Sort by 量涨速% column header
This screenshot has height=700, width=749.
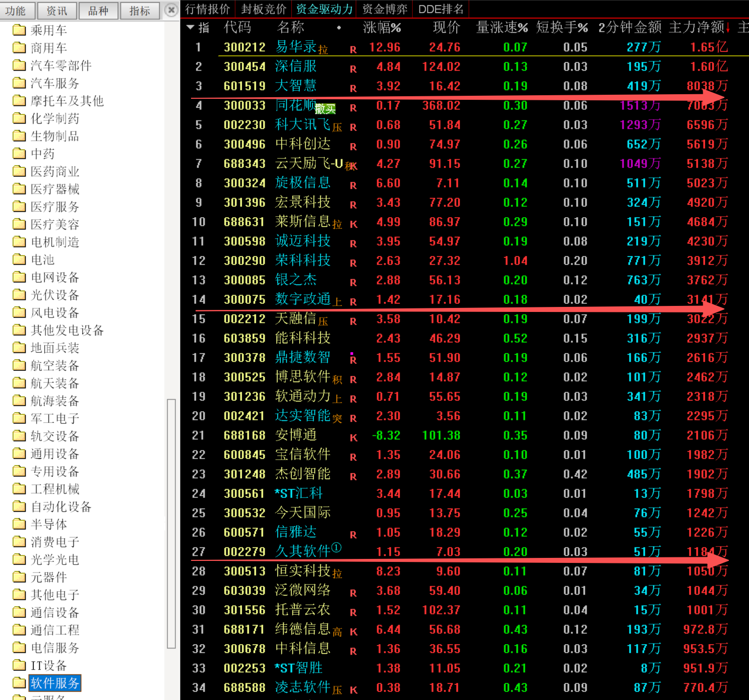pos(502,27)
